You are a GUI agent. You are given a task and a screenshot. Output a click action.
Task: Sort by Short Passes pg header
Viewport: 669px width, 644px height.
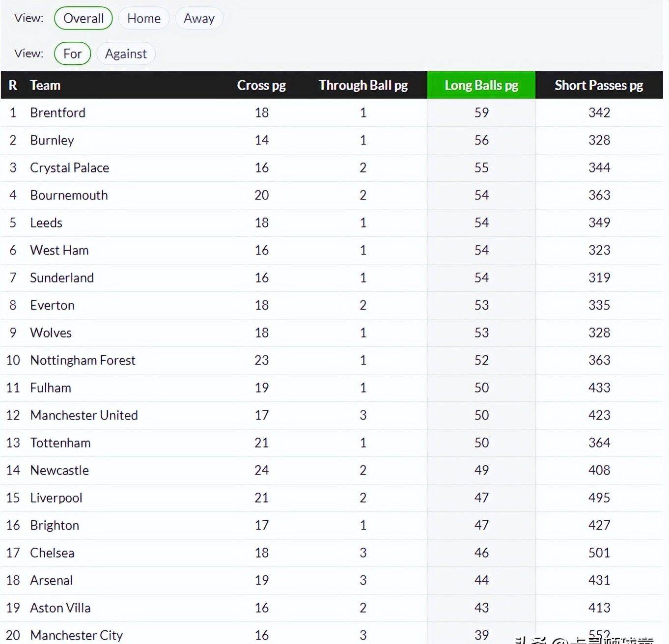[x=599, y=85]
